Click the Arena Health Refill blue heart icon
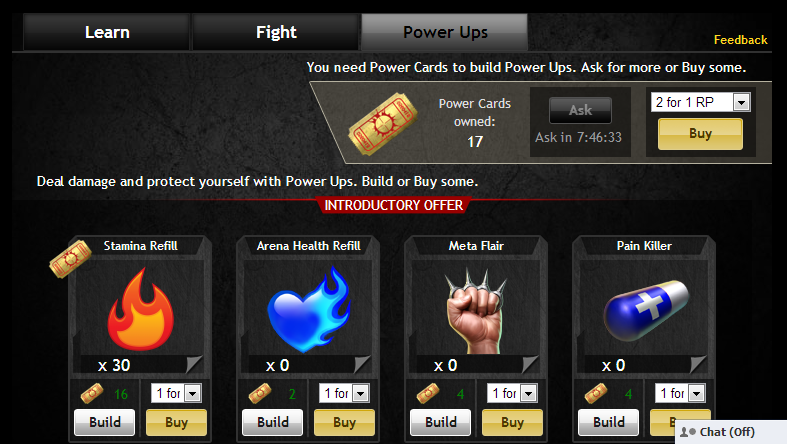 (x=309, y=309)
